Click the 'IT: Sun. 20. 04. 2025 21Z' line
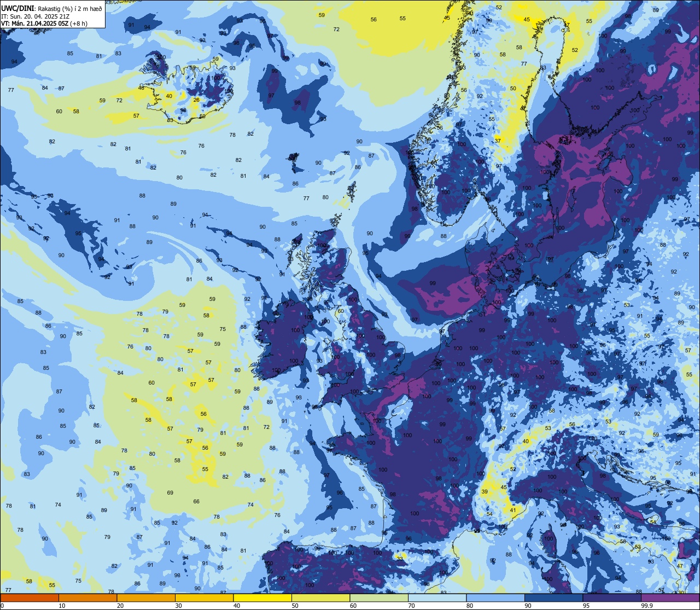This screenshot has width=700, height=610. coord(36,16)
